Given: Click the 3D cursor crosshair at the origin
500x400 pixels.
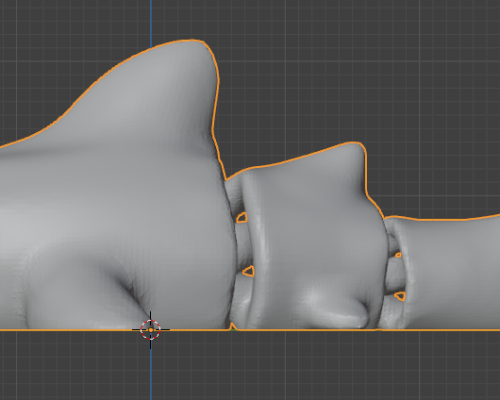Looking at the screenshot, I should click(151, 330).
